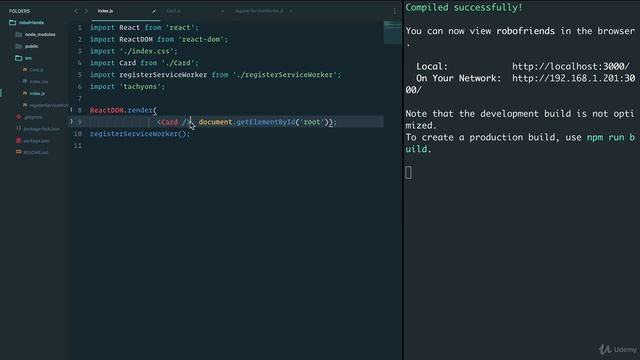Open the three-dot tab options menu
Screen dimensions: 640x360
394,11
